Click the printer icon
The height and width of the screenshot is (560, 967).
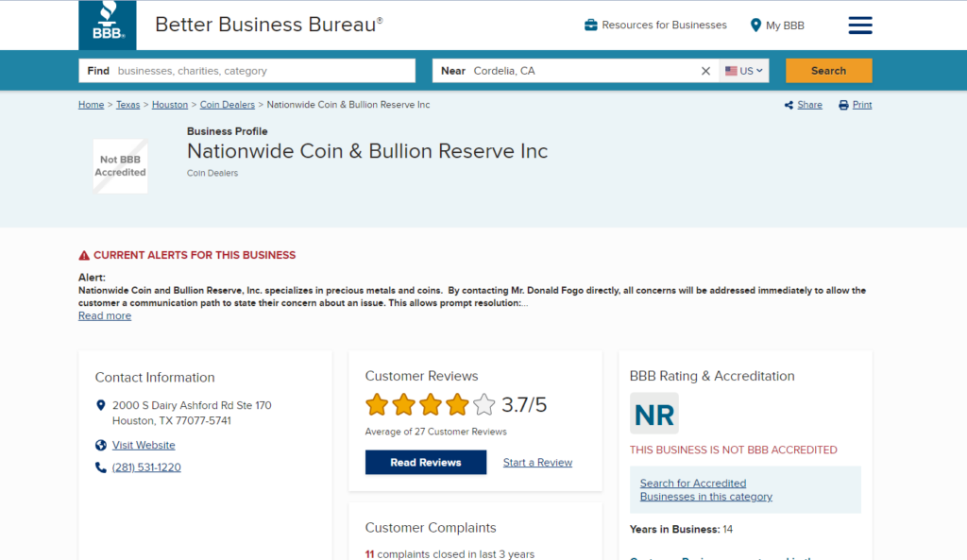click(843, 105)
